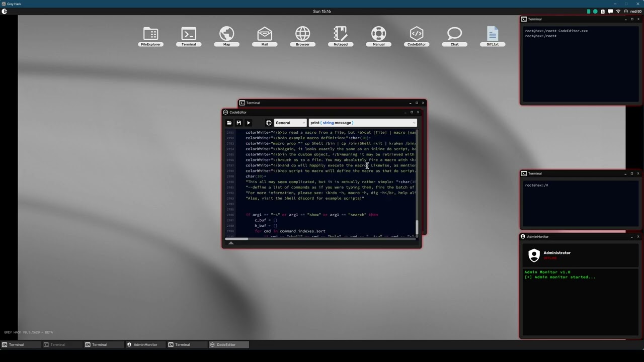Click the 'root@hex:/#' prompt in the middle-right Terminal

click(536, 185)
